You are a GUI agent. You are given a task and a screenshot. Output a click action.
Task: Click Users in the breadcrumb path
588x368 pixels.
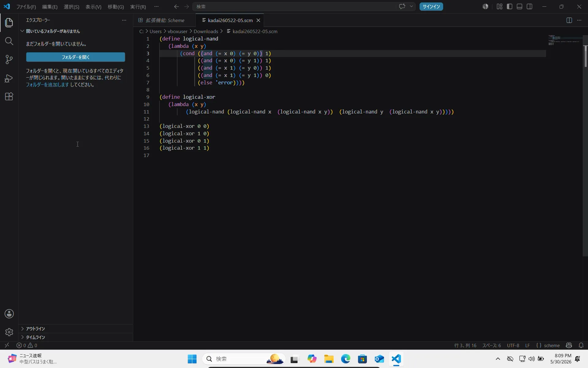click(156, 31)
